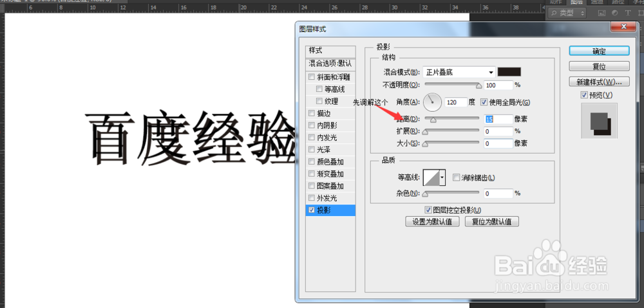Click 复位为默认值 button
644x308 pixels.
491,221
